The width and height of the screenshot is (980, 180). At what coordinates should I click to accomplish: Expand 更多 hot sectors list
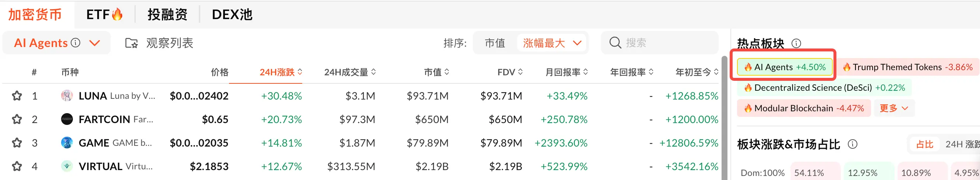[894, 108]
